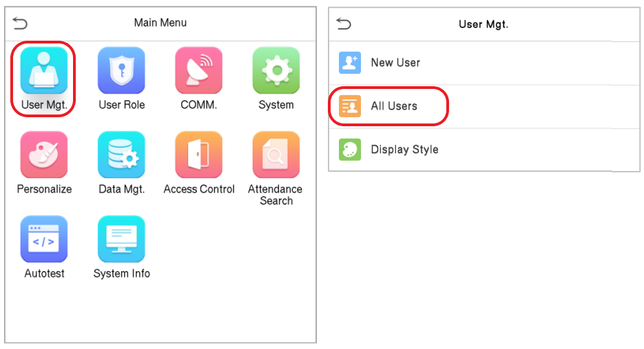The image size is (644, 349).
Task: Go back from the Main Menu
Action: pyautogui.click(x=20, y=23)
